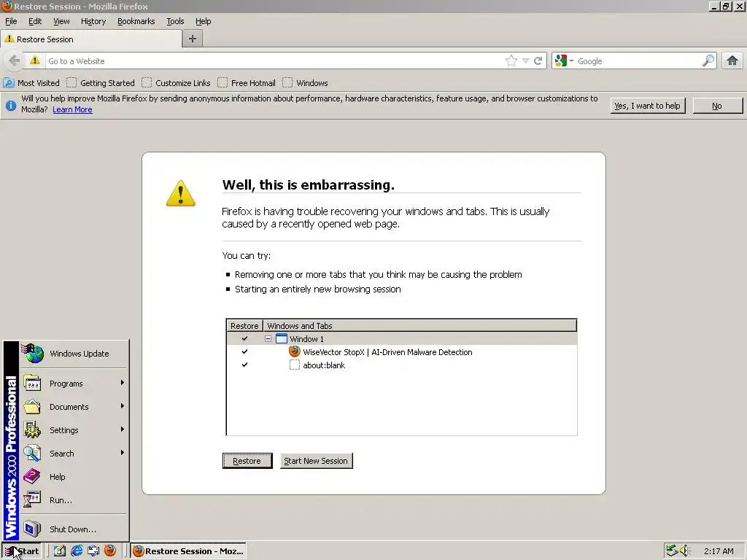Click Restore Session taskbar button
The height and width of the screenshot is (560, 747).
189,551
